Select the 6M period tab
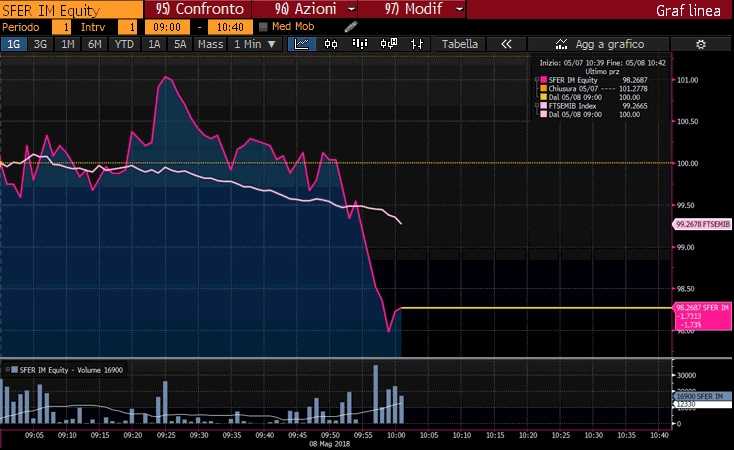Screen dimensions: 734x450 95,44
